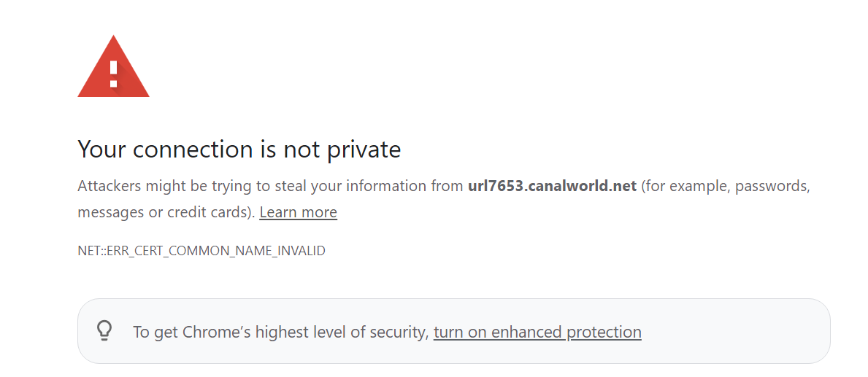This screenshot has width=868, height=377.
Task: Click the messages or credit cards text
Action: coord(166,212)
